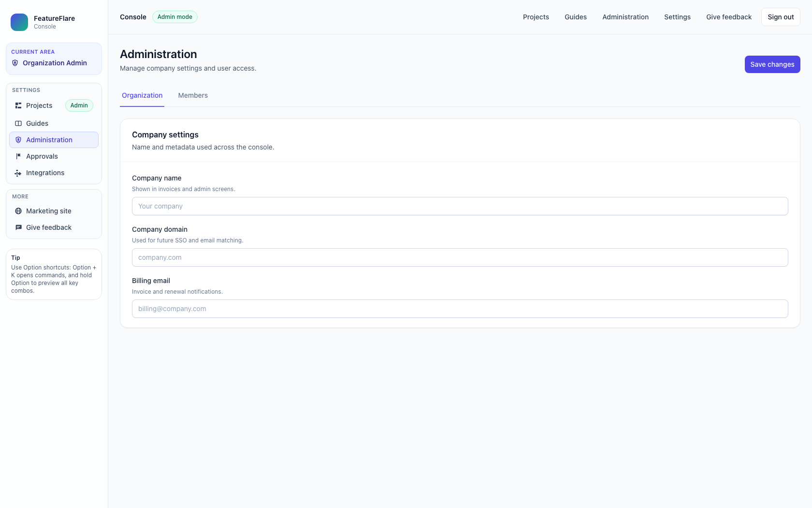The height and width of the screenshot is (508, 812).
Task: Open Give feedback in the sidebar
Action: tap(54, 227)
